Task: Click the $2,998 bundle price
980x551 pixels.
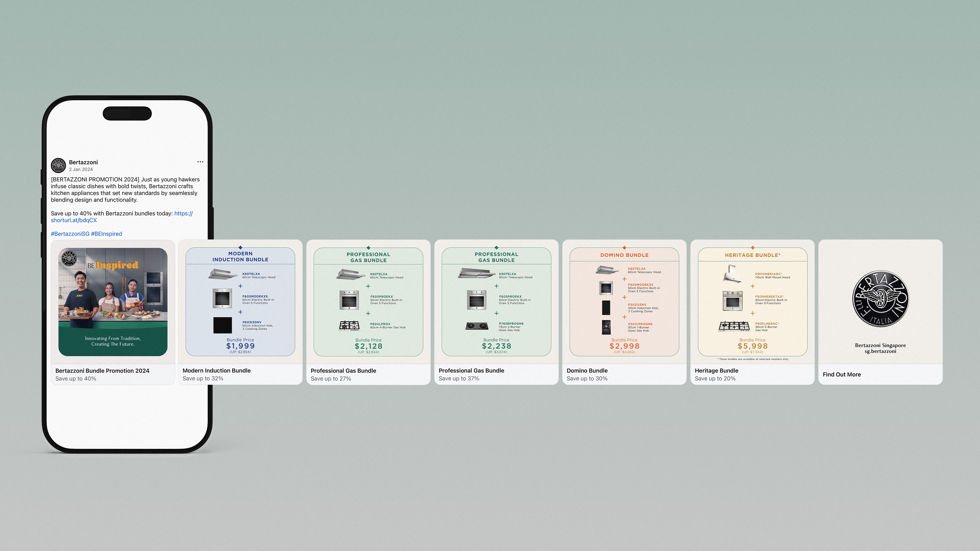Action: [624, 346]
